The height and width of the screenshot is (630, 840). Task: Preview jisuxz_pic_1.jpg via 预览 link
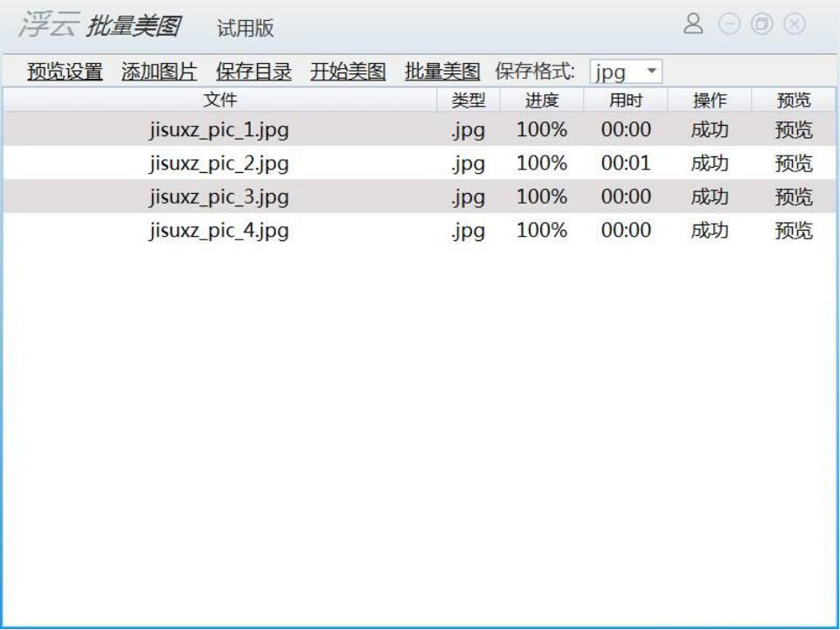coord(794,130)
